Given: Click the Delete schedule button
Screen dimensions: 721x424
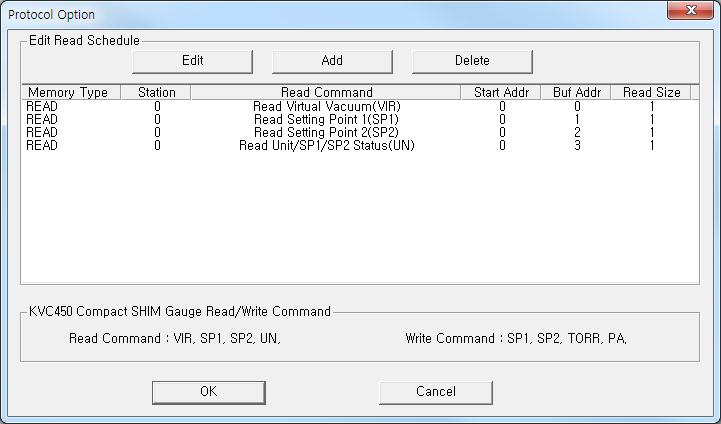Looking at the screenshot, I should [x=472, y=61].
